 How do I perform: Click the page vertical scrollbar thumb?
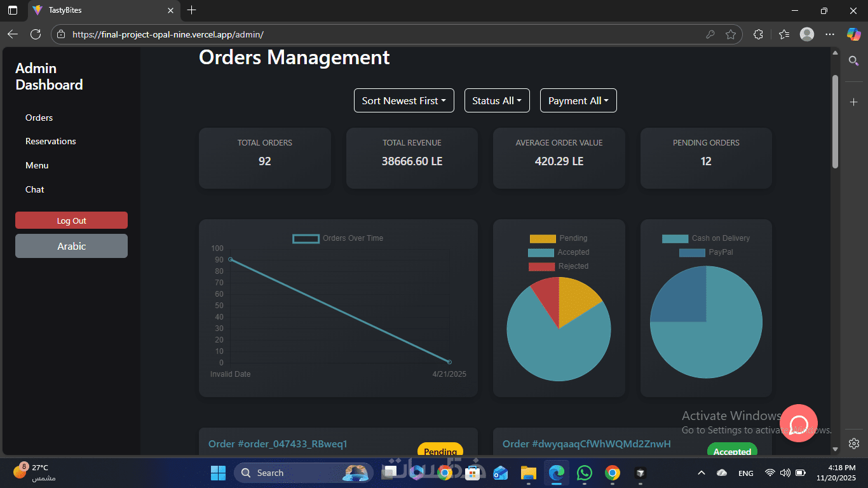[835, 121]
